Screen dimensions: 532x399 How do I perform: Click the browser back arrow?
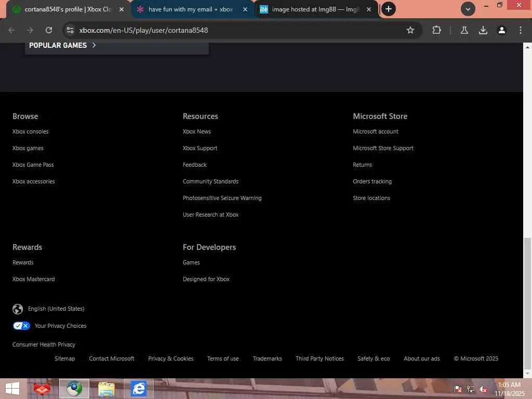pos(11,30)
